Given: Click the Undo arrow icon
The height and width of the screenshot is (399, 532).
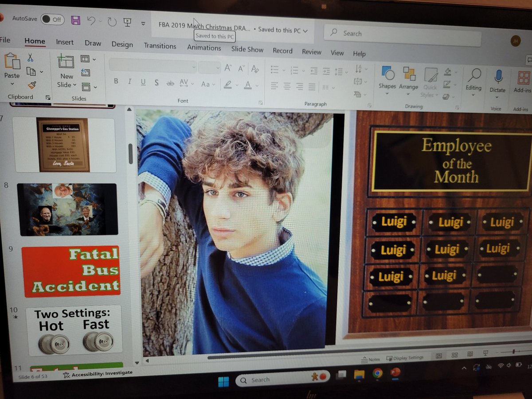Looking at the screenshot, I should coord(91,20).
